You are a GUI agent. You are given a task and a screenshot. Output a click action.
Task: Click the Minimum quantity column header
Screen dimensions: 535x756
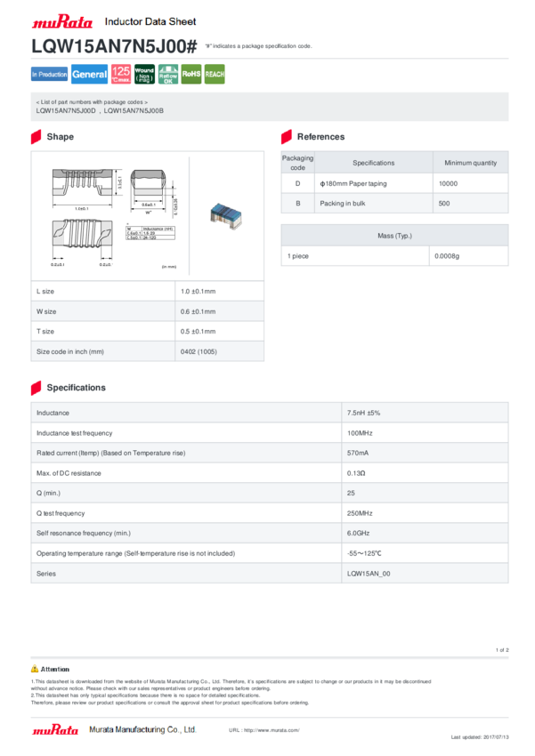470,163
